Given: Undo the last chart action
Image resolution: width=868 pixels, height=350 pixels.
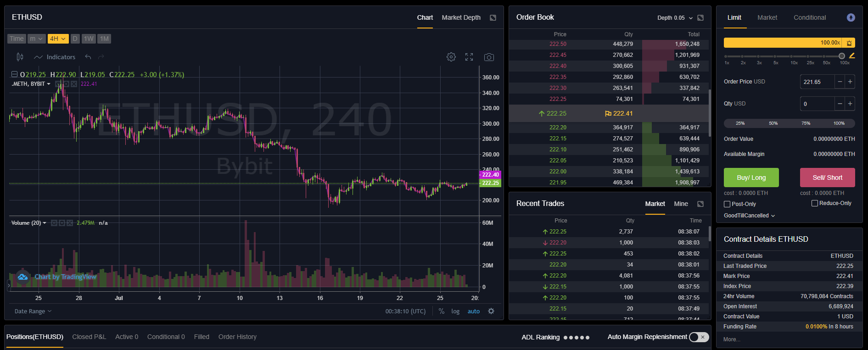Looking at the screenshot, I should point(88,57).
